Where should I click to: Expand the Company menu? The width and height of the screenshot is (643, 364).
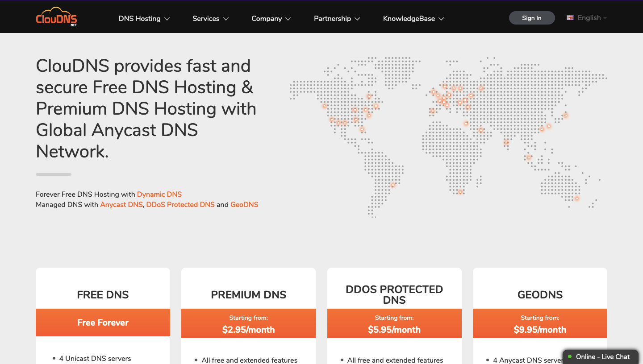coord(271,19)
